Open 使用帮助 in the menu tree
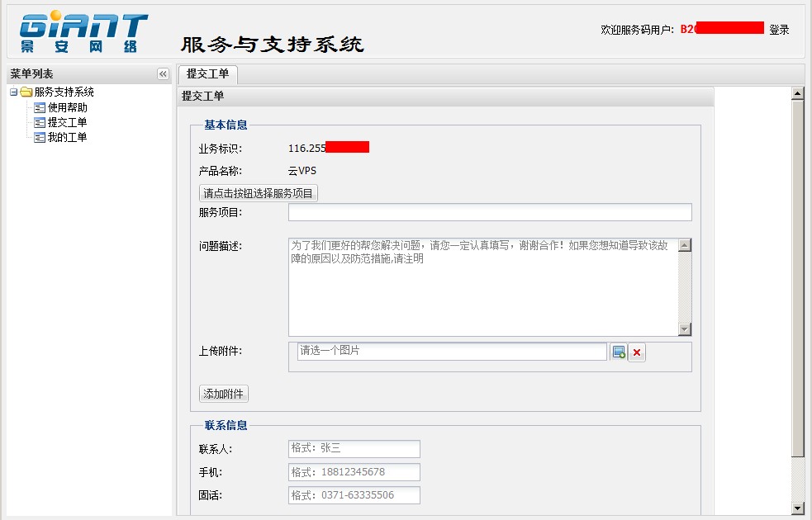Viewport: 812px width, 520px height. pyautogui.click(x=67, y=107)
